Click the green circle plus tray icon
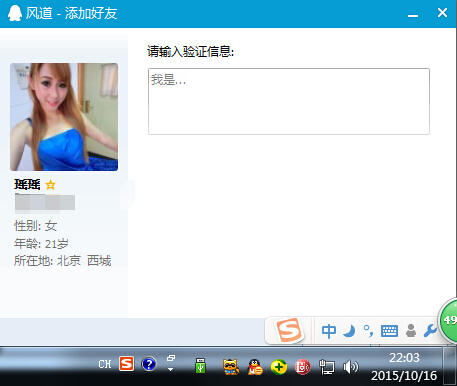 point(279,367)
